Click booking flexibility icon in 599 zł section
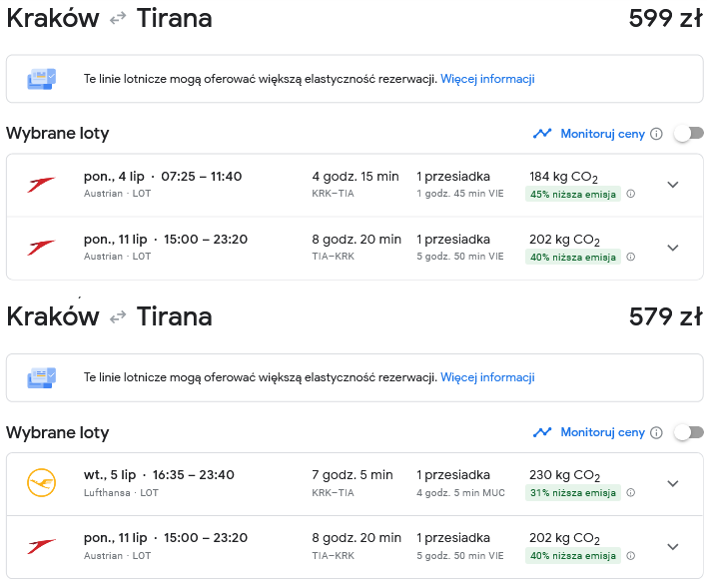This screenshot has height=588, width=707. pyautogui.click(x=41, y=79)
